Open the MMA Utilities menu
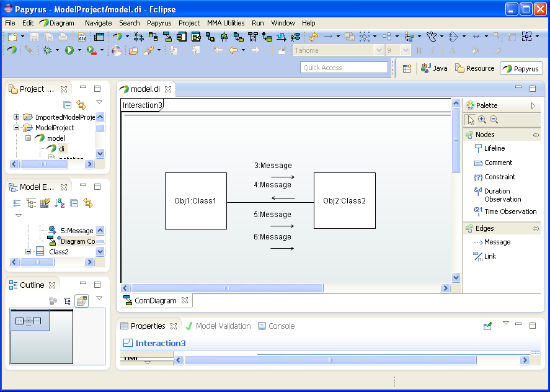The height and width of the screenshot is (392, 550). tap(226, 23)
